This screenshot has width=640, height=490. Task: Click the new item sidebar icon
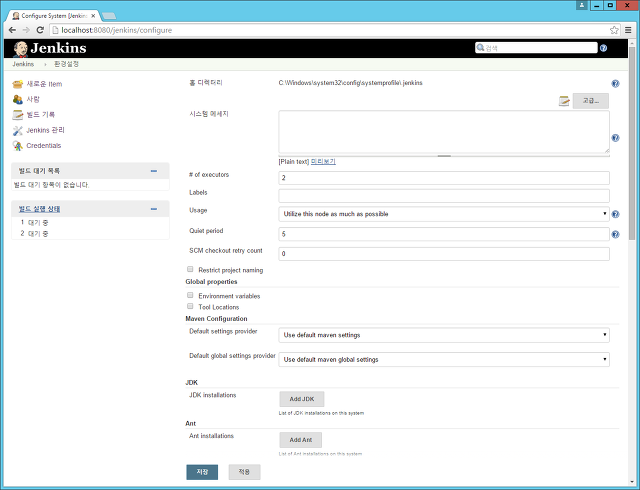point(18,84)
